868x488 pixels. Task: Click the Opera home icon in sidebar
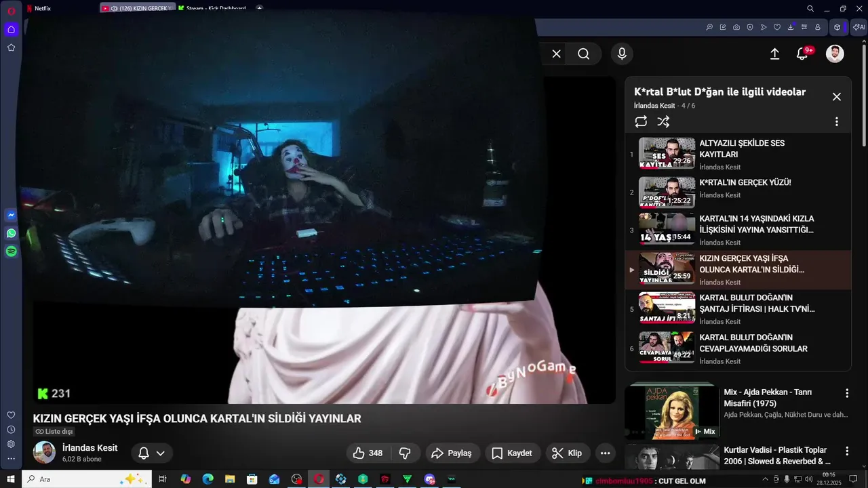tap(11, 29)
